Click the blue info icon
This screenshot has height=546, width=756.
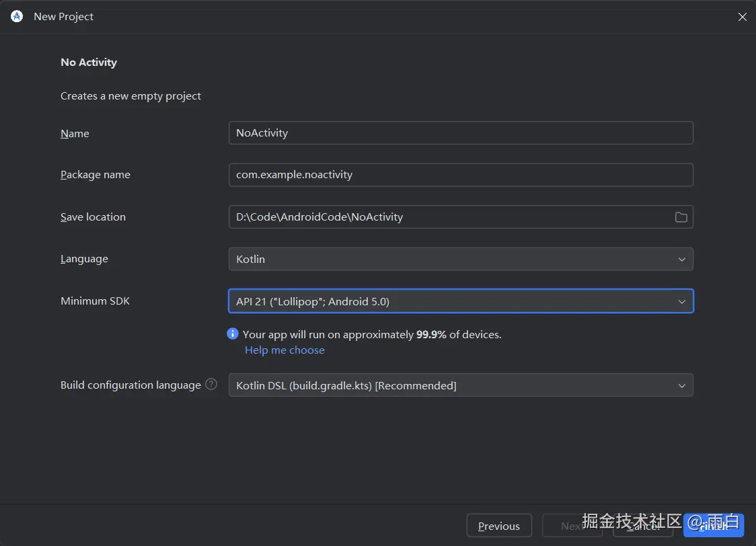(233, 334)
